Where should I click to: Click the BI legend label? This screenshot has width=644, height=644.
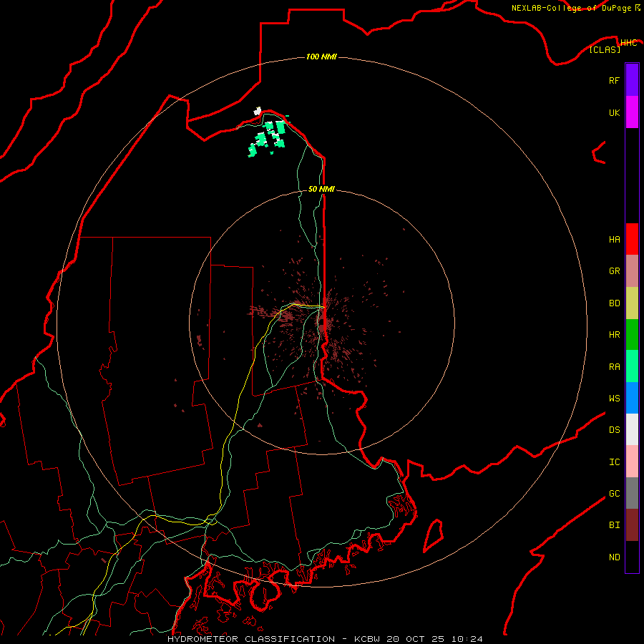(x=614, y=525)
